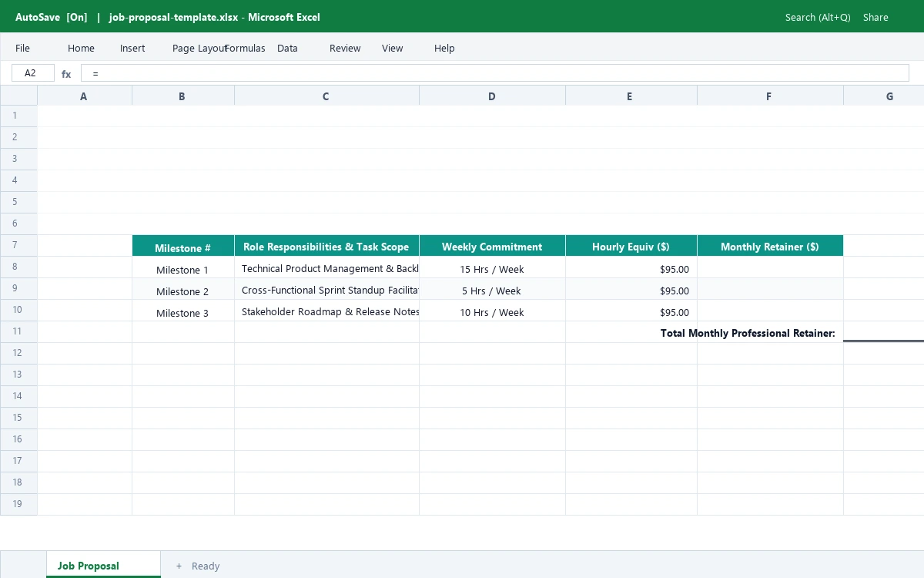Select the 'Milestone 1' cell
The width and height of the screenshot is (924, 578).
(x=183, y=267)
